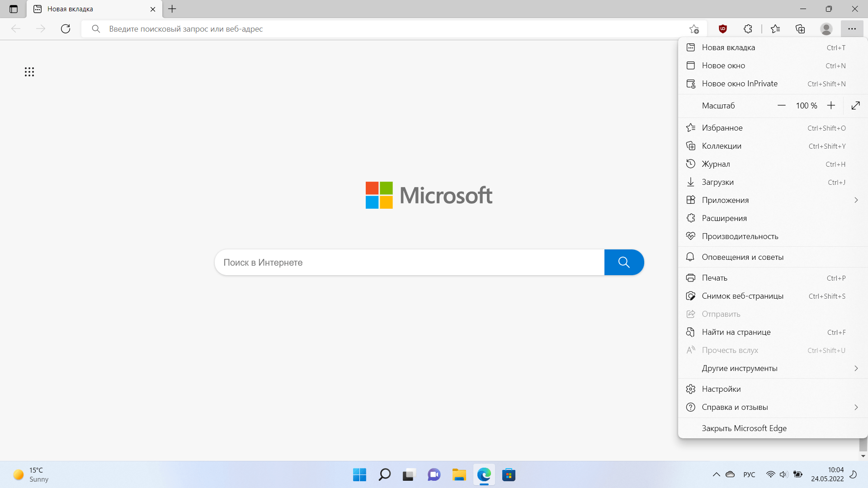Click Collections icon in toolbar
This screenshot has height=488, width=868.
point(800,28)
